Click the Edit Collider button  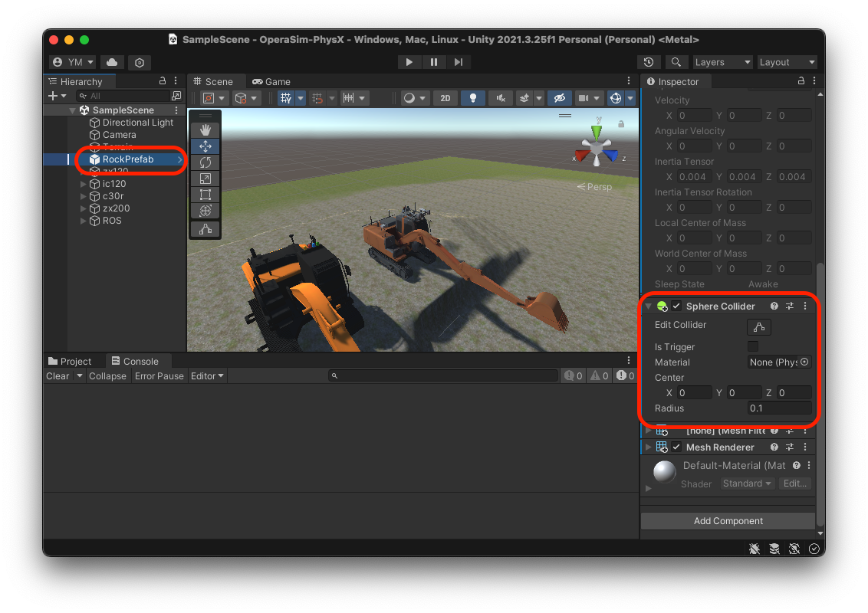(759, 327)
